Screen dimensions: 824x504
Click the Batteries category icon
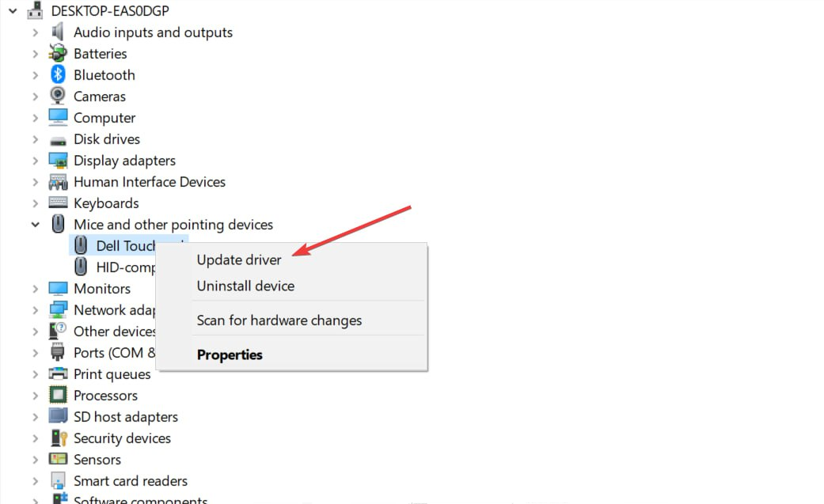coord(58,54)
